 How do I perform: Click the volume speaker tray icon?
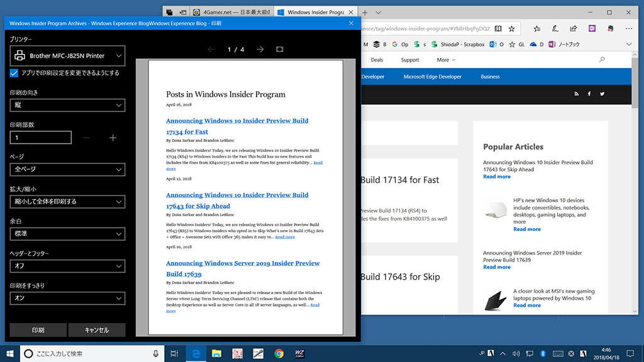point(516,353)
